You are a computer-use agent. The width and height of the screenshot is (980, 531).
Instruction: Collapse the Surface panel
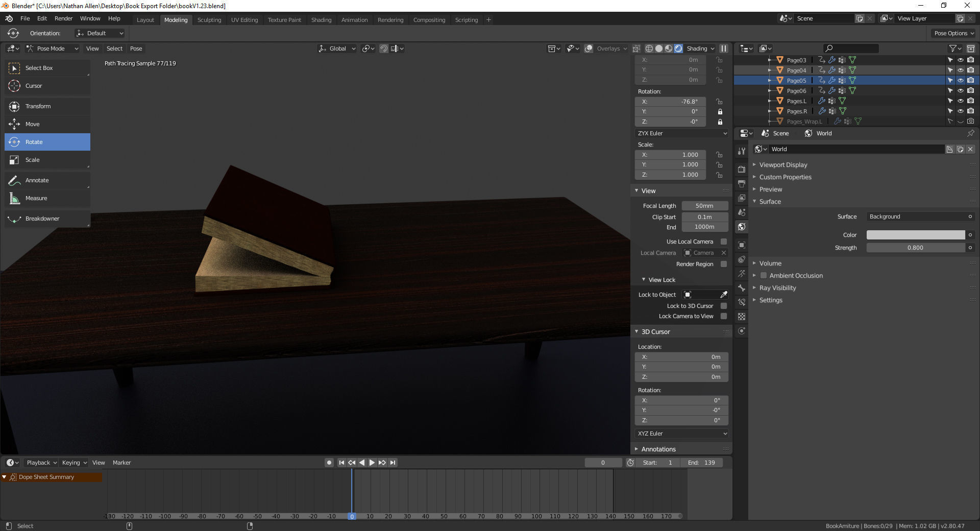(755, 201)
